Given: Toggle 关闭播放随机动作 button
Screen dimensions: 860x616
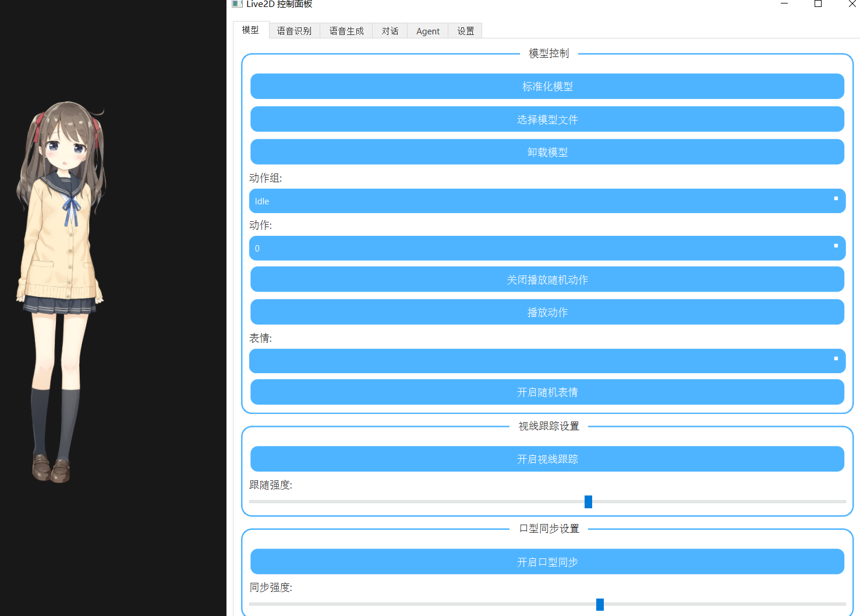Looking at the screenshot, I should coord(547,279).
